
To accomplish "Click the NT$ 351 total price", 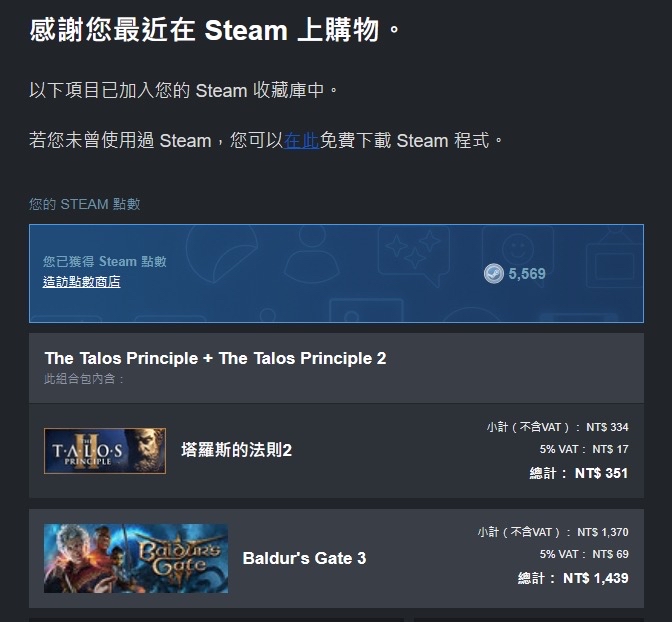I will (x=601, y=473).
